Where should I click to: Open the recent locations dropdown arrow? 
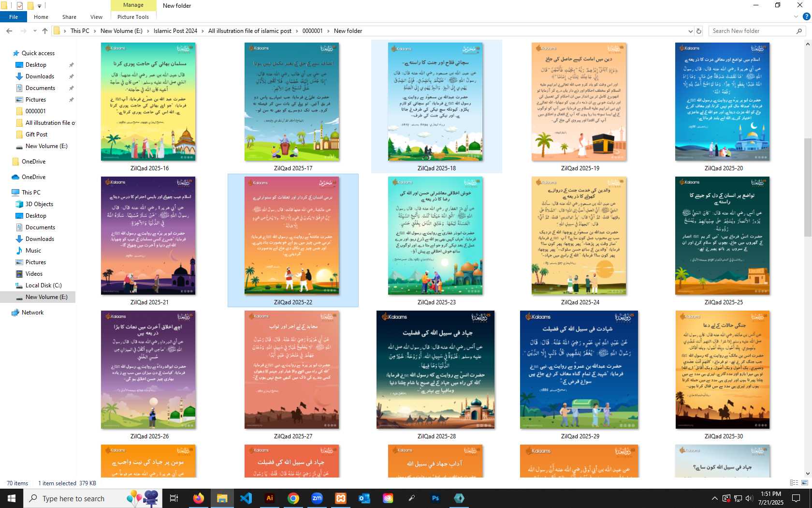(35, 31)
